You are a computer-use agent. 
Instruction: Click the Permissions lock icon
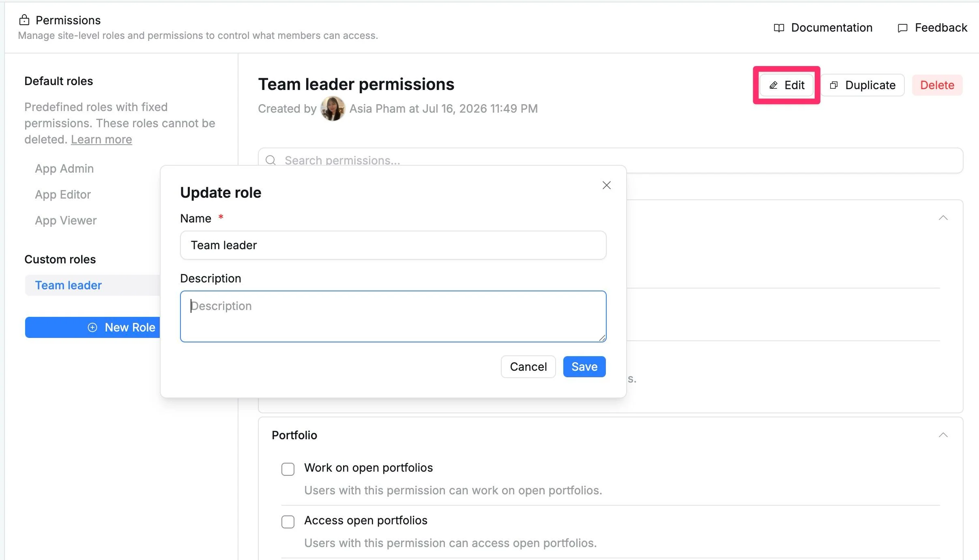tap(24, 20)
